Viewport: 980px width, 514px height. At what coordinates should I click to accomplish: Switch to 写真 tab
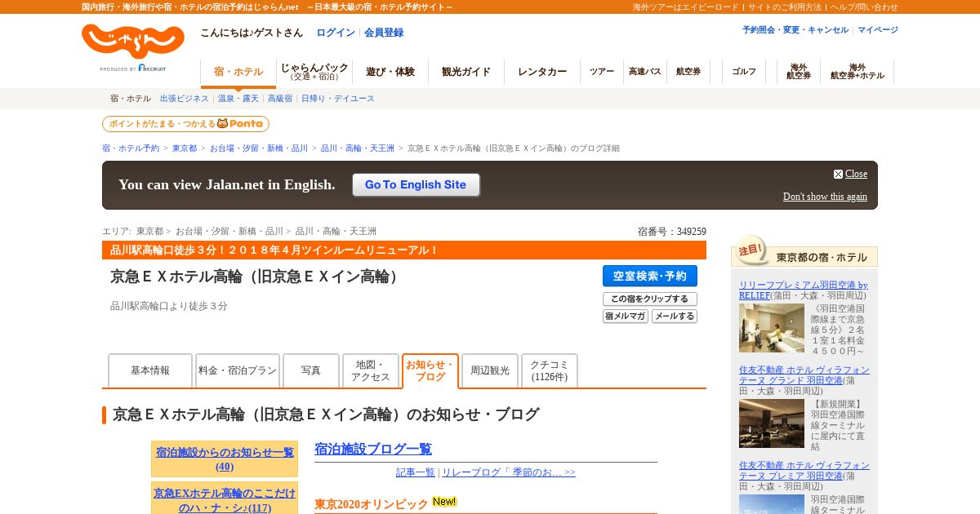coord(311,370)
